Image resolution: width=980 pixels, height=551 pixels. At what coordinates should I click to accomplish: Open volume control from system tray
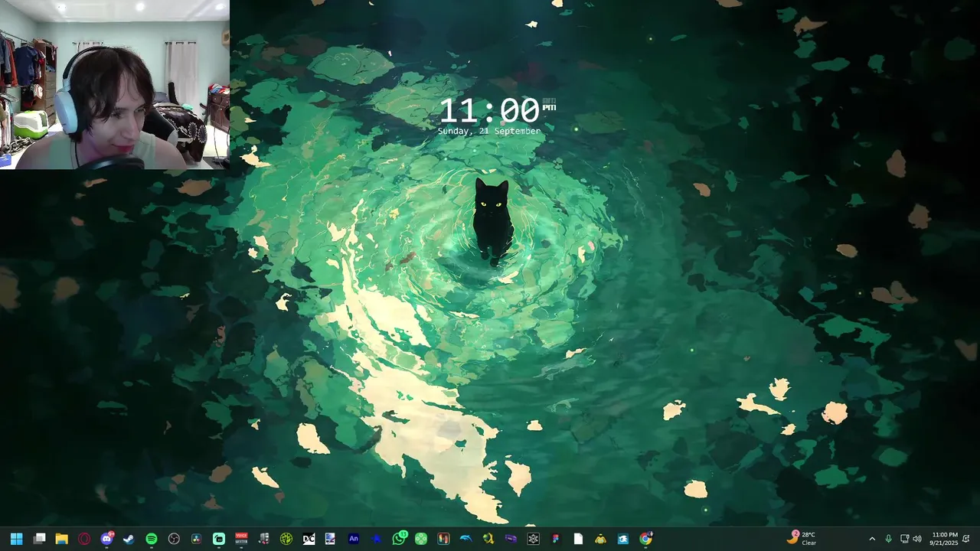pos(917,539)
